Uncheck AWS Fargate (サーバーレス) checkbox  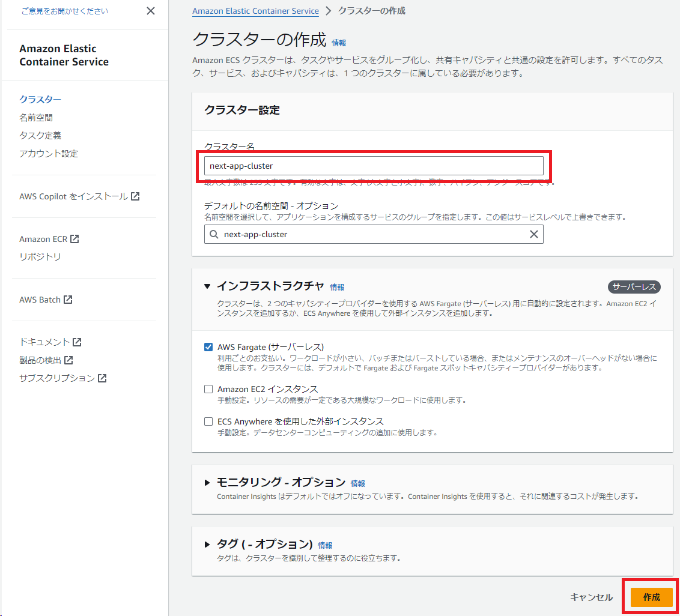tap(208, 347)
